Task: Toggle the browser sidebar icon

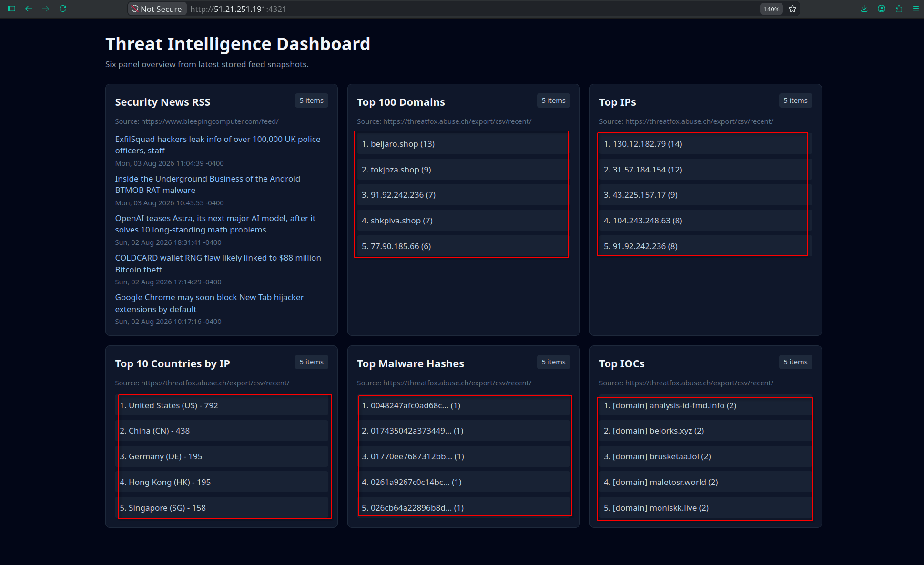Action: point(11,9)
